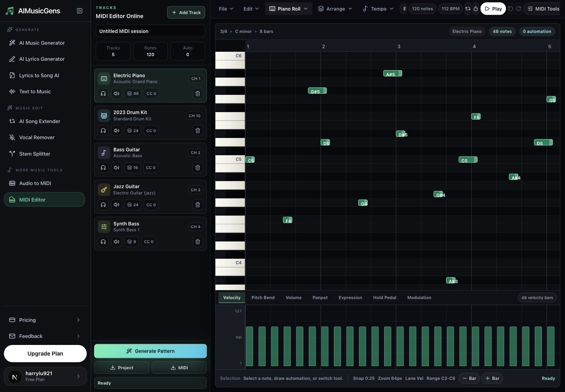Viewport: 565px width, 392px height.
Task: Open the 24 notes chip on Drum Kit
Action: pos(133,131)
